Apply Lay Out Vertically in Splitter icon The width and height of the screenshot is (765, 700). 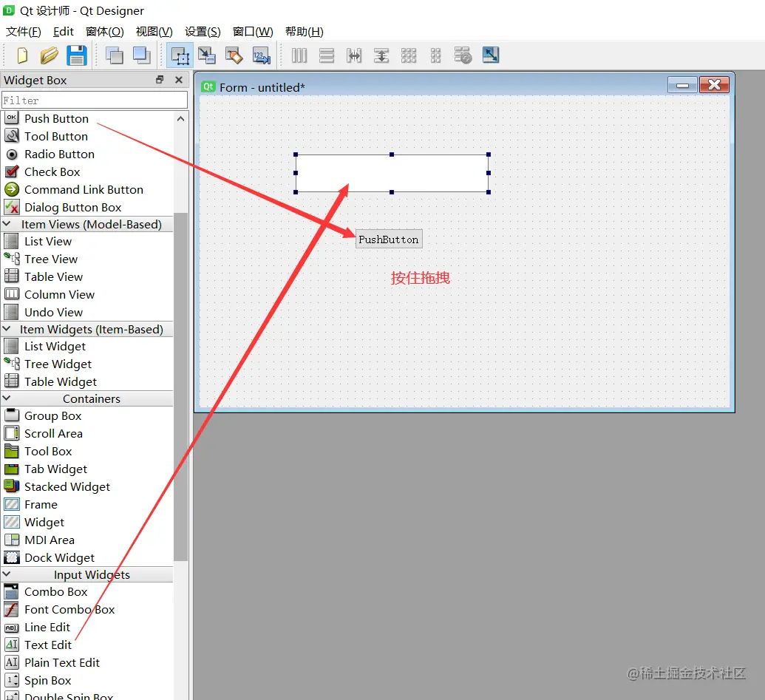coord(381,55)
